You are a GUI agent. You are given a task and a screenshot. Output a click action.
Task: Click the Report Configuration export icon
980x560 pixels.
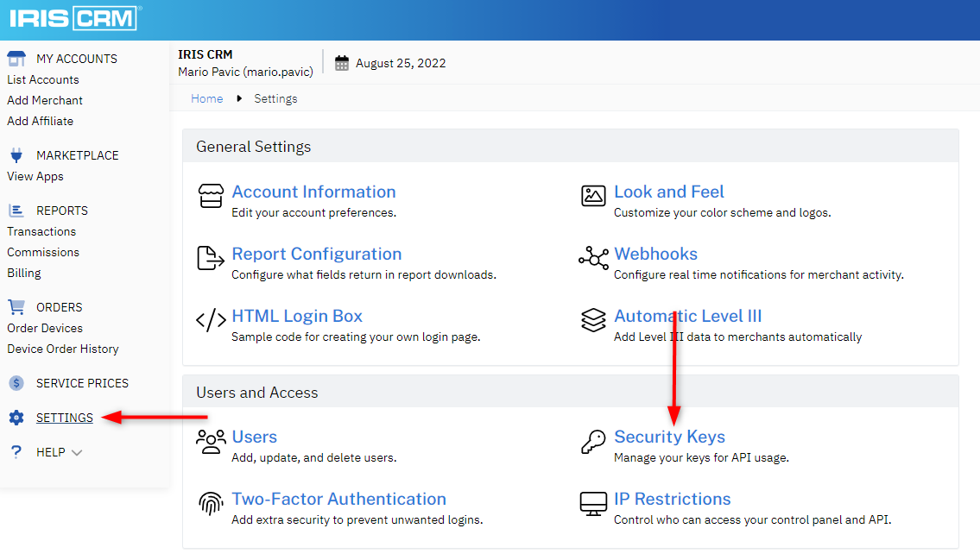coord(211,258)
